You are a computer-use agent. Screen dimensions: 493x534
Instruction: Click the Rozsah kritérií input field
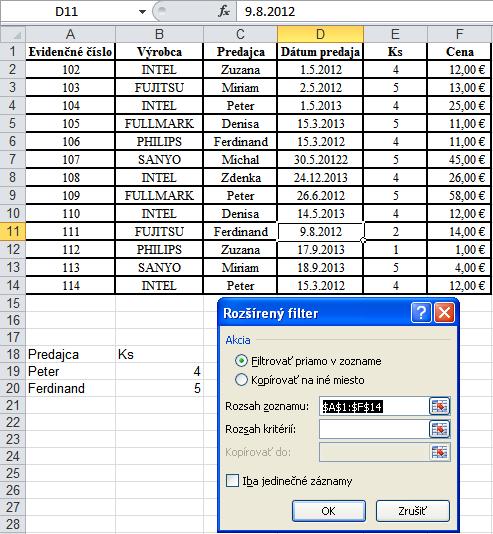coord(374,429)
